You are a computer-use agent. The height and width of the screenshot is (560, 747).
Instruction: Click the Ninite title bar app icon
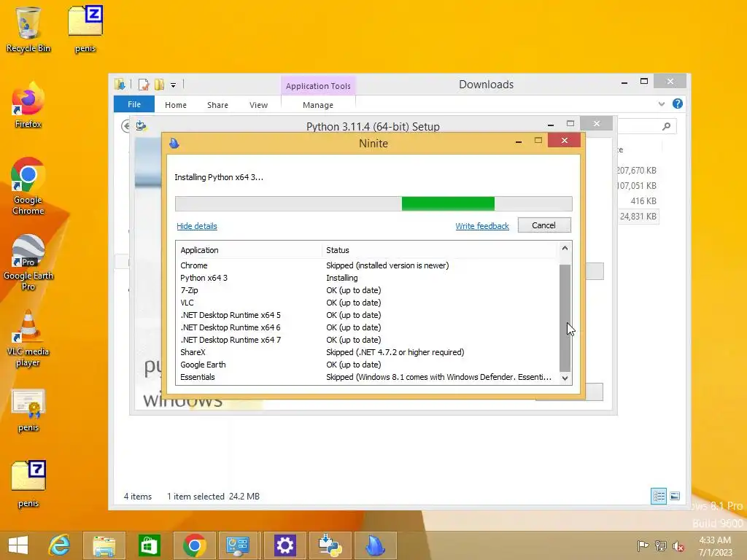174,143
